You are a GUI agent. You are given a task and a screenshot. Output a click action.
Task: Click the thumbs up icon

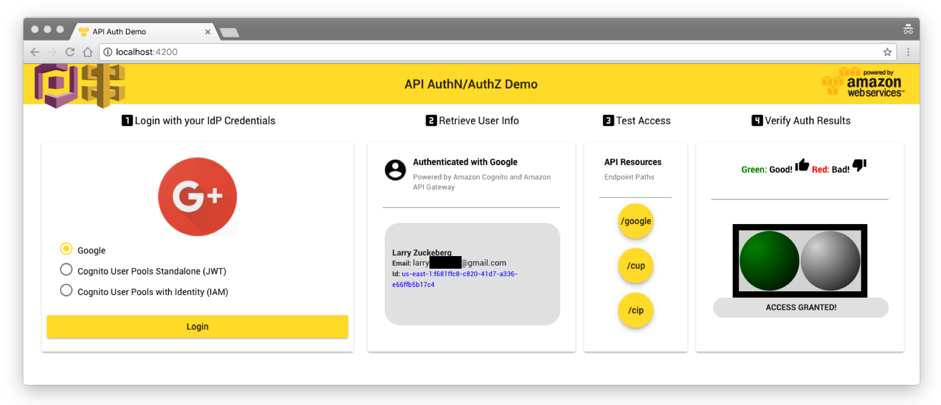[802, 166]
